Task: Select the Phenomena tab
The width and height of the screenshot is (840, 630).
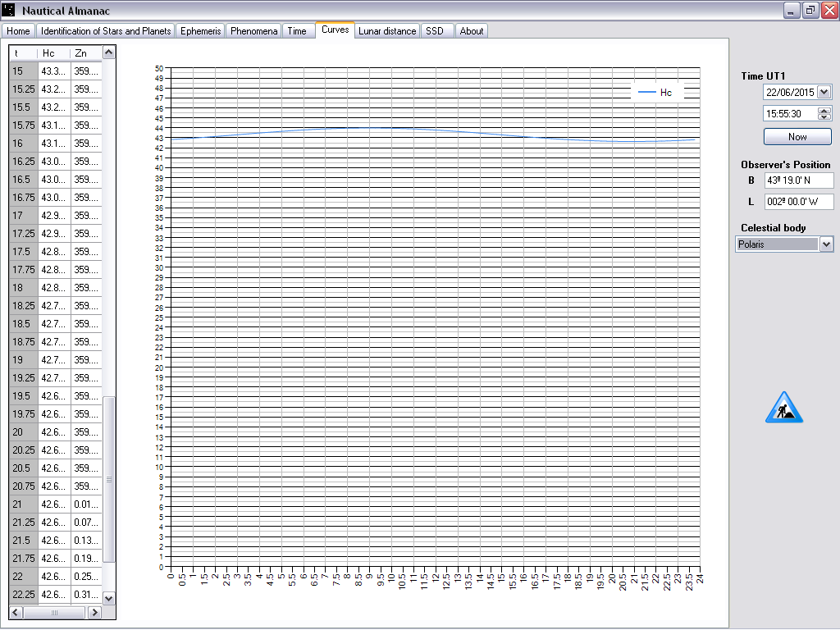Action: 253,31
